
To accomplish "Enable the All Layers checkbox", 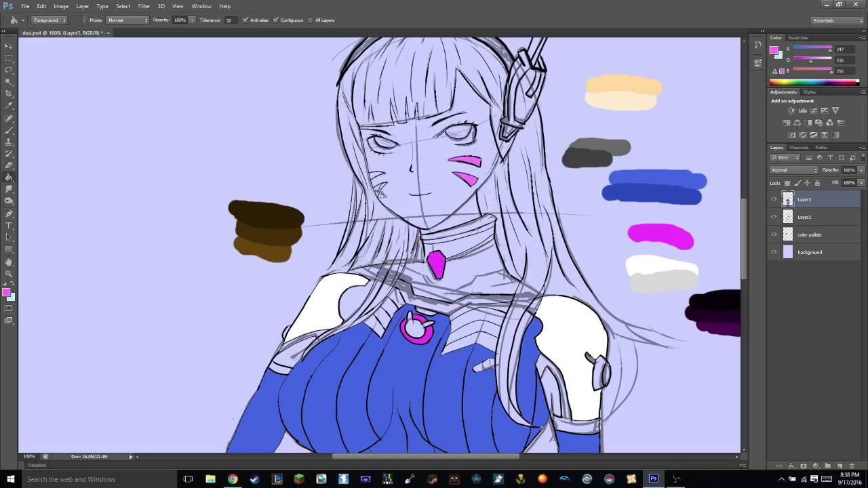I will pos(311,20).
